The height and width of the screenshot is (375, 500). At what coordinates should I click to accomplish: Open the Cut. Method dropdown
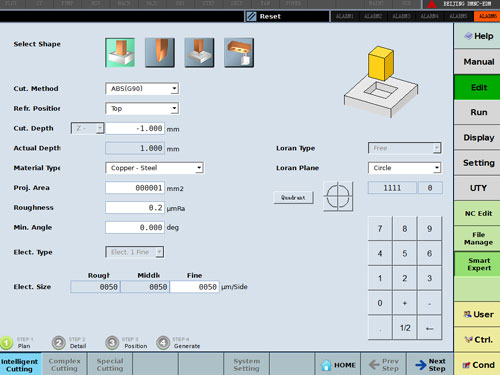pyautogui.click(x=142, y=89)
